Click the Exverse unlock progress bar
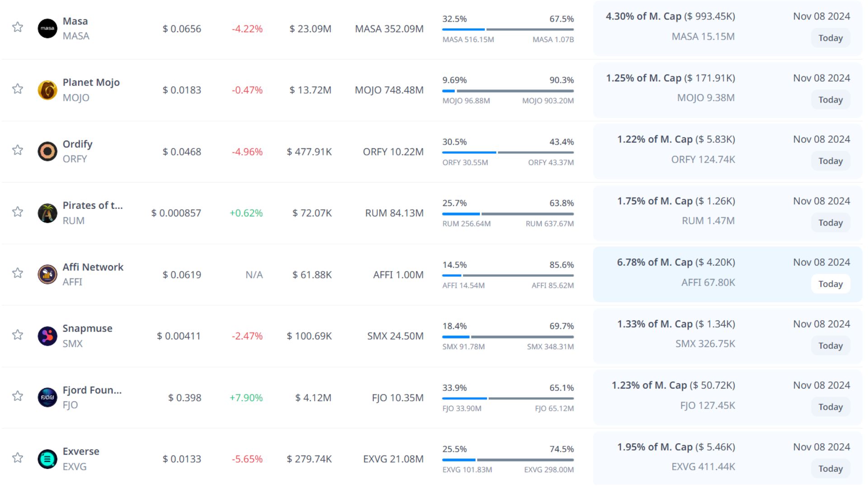Screen dimensions: 868x488 point(508,460)
